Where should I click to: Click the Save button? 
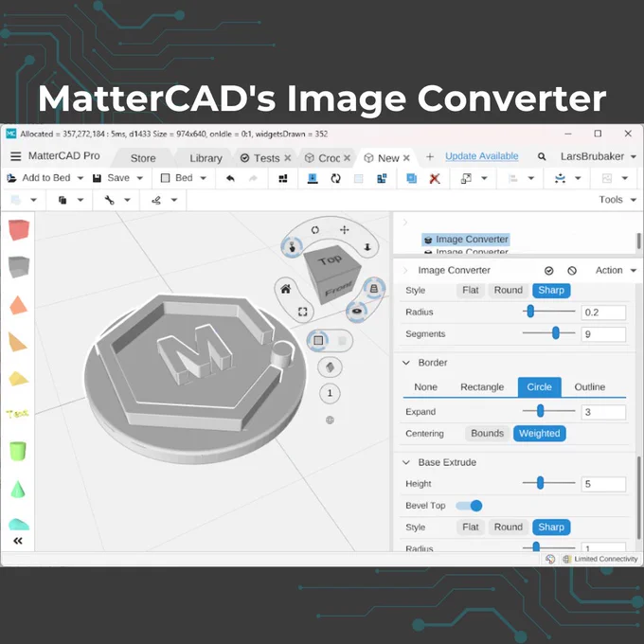tap(112, 178)
